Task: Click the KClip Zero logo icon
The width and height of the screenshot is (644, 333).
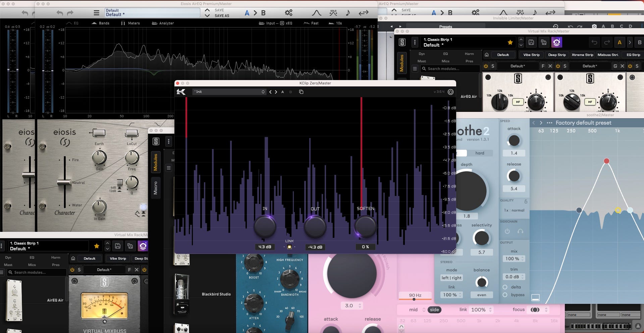Action: 181,92
